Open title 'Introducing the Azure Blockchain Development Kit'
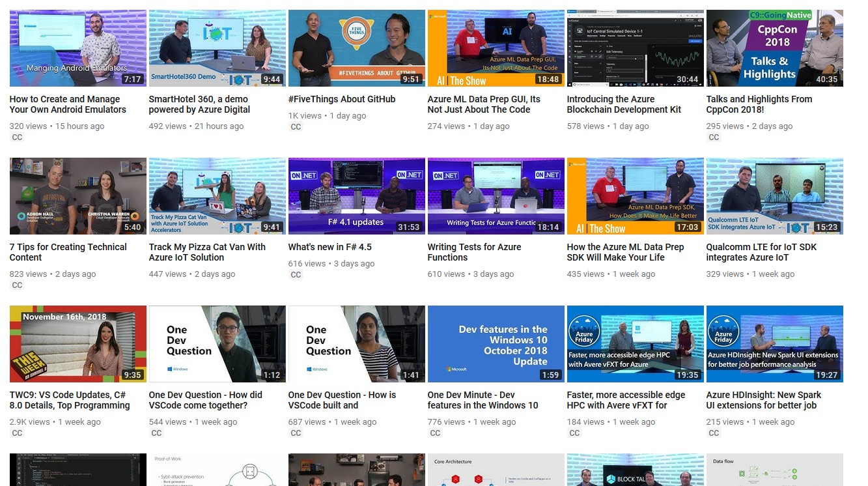 (x=624, y=104)
